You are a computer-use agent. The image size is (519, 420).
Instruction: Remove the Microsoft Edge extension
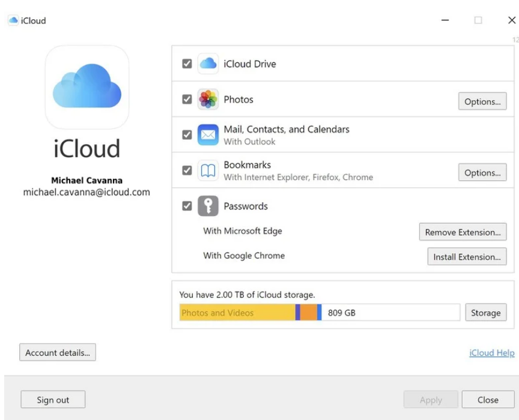click(x=463, y=232)
